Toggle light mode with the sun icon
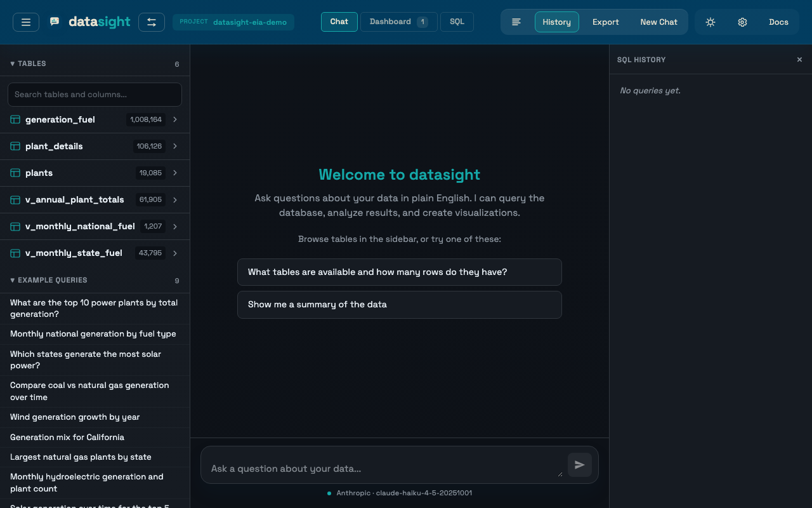The height and width of the screenshot is (508, 812). (710, 22)
